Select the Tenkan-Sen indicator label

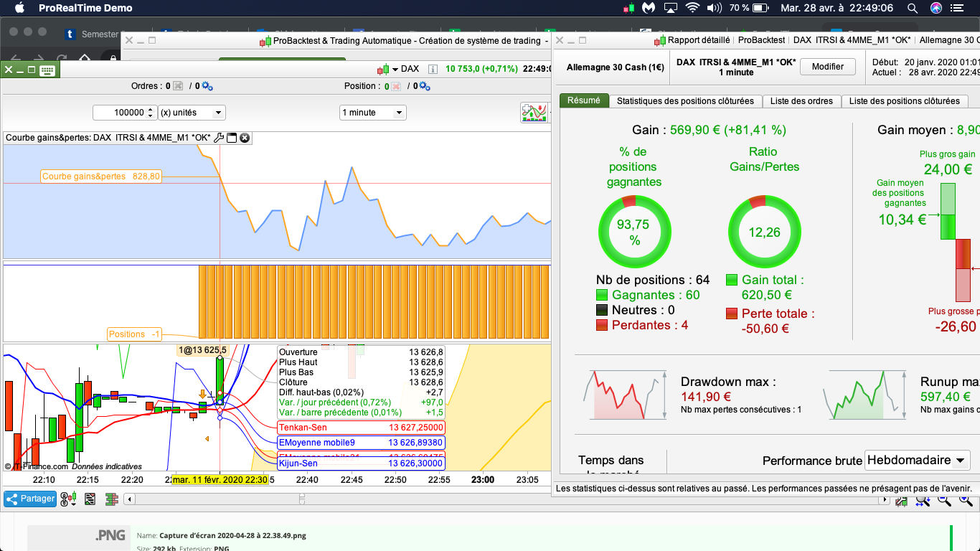coord(362,428)
